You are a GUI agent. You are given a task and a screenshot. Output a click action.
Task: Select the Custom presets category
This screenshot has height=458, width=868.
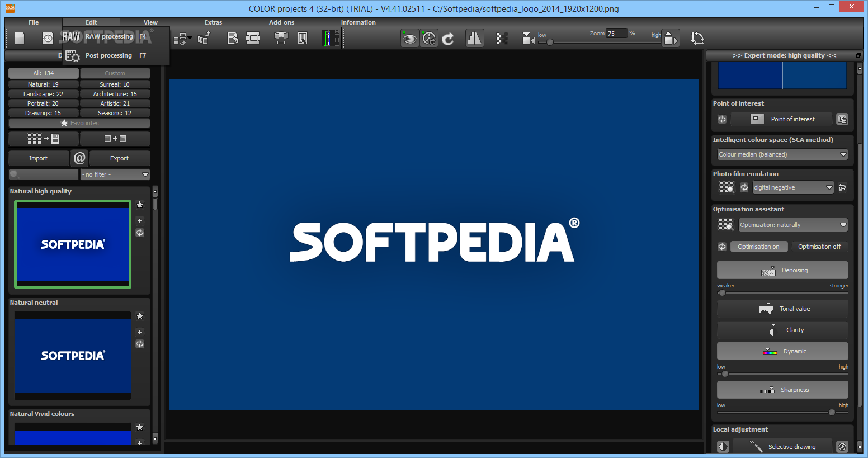[115, 73]
